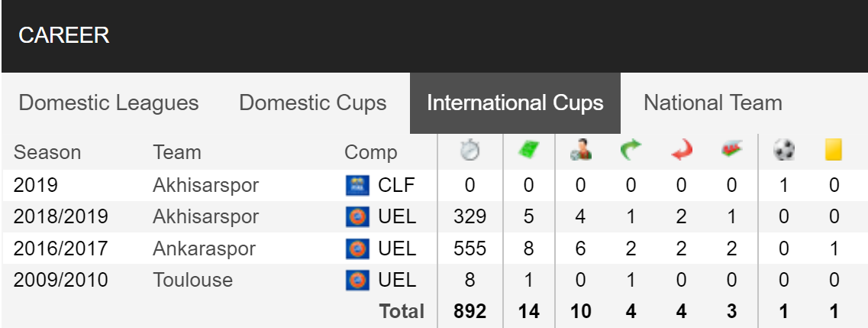Click the green substituted-in arrow icon
Viewport: 868px width, 328px height.
[x=631, y=151]
